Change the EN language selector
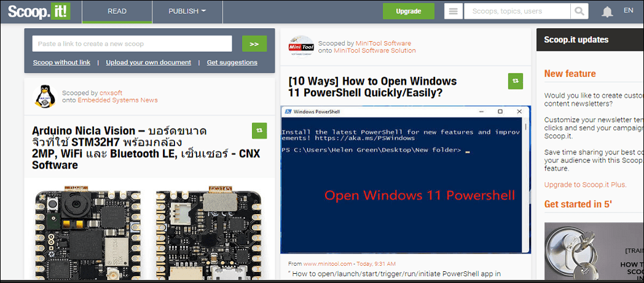 [x=629, y=10]
